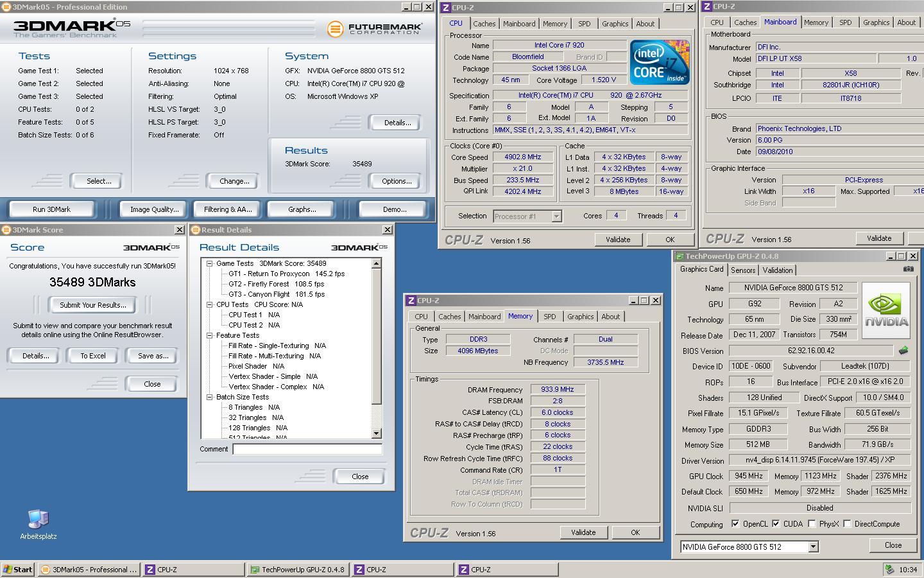Viewport: 924px width, 578px height.
Task: Open the Processor #1 selection dropdown
Action: [x=556, y=216]
